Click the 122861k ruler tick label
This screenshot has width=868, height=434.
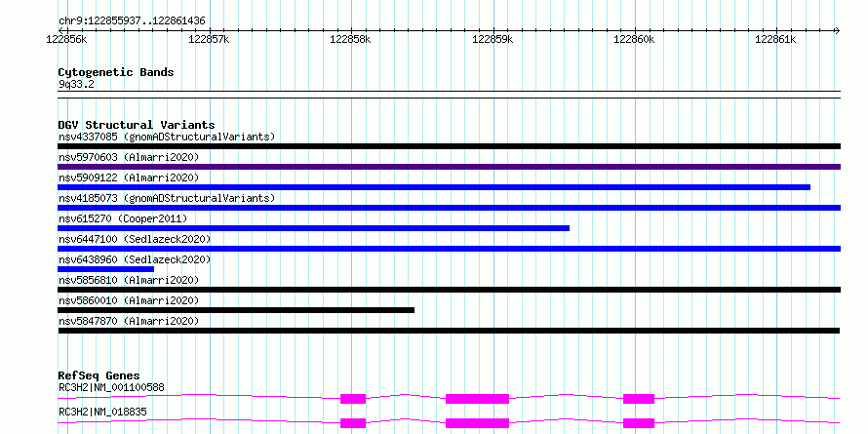coord(775,39)
